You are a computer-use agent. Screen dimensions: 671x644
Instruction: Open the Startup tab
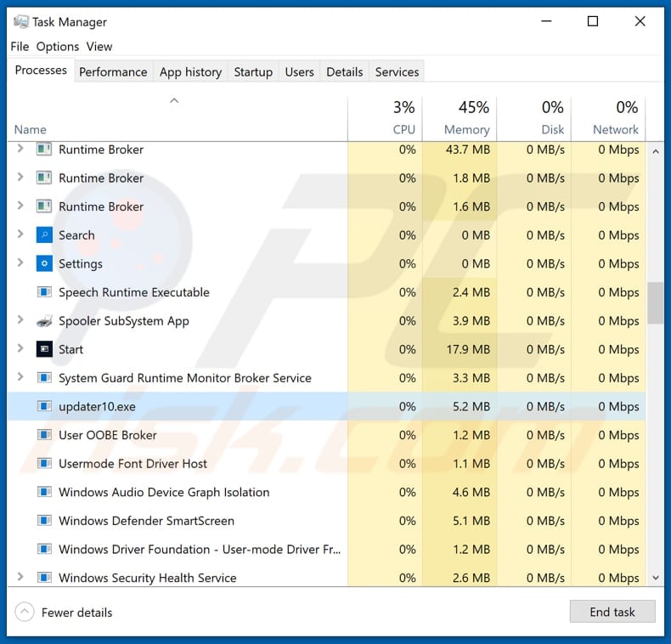253,72
